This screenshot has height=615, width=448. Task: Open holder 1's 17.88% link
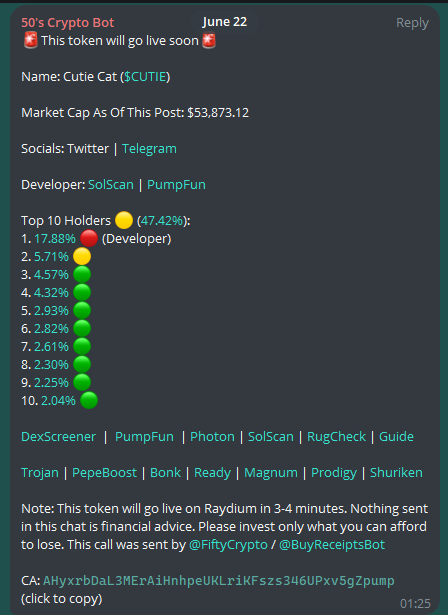pos(55,239)
